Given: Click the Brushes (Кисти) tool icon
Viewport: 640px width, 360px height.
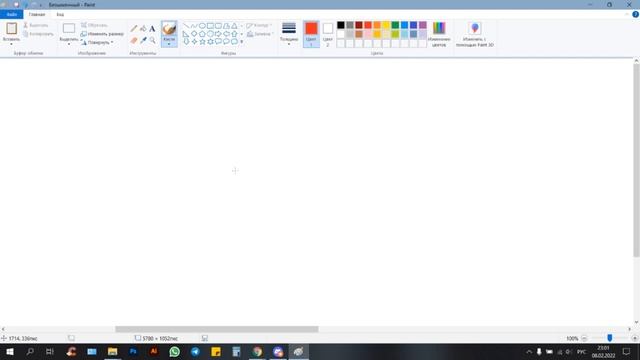Looking at the screenshot, I should (x=169, y=29).
